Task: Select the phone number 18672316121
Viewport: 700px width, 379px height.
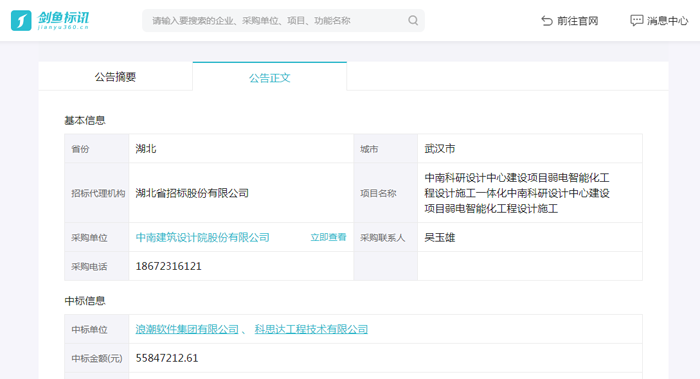Action: click(x=168, y=267)
